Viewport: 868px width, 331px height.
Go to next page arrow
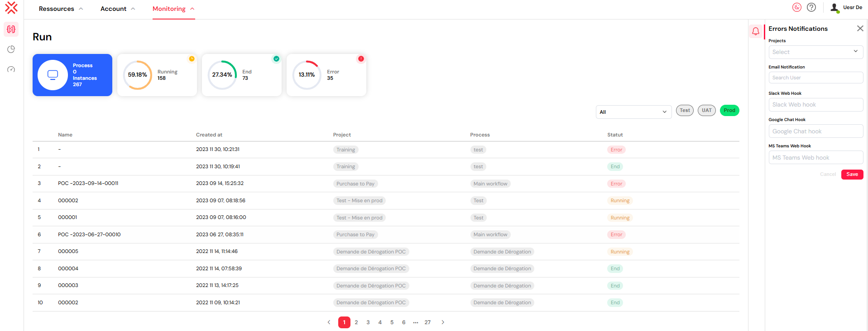(x=443, y=322)
